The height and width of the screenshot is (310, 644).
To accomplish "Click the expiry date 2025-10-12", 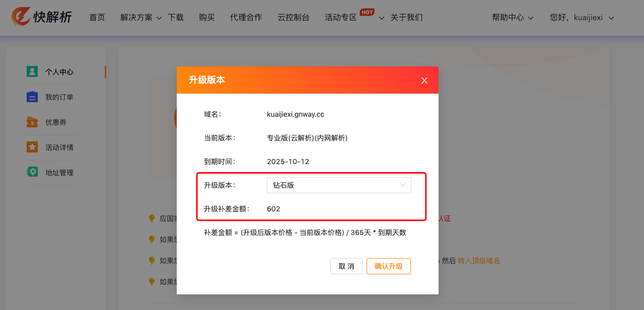I will 288,162.
